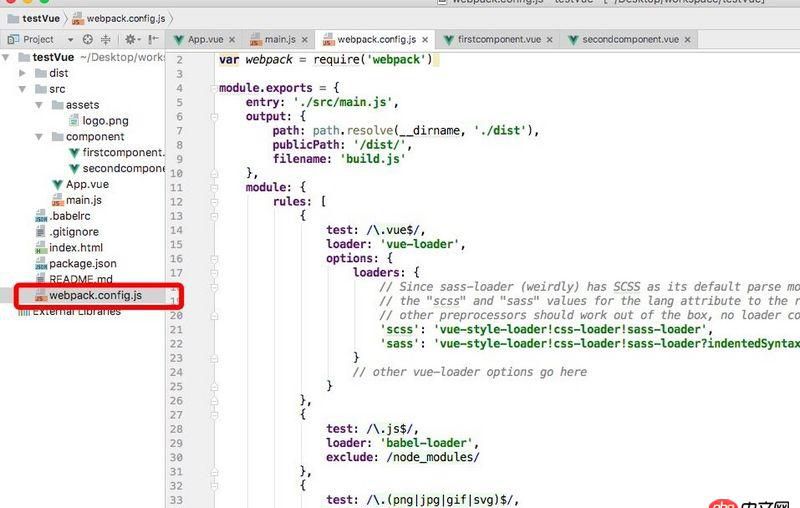Switch to the firstcomponent.vue tab
800x508 pixels.
[499, 39]
